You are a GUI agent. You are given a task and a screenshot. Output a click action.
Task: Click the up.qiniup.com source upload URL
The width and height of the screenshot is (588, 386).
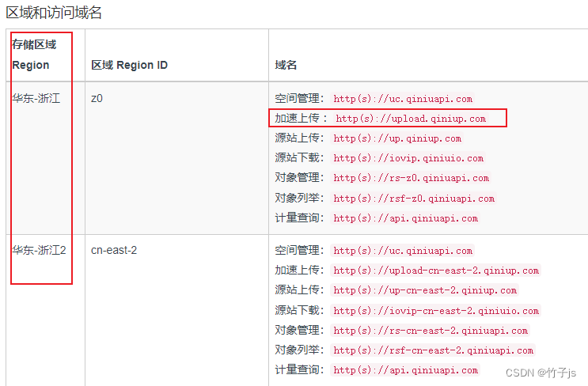click(397, 138)
